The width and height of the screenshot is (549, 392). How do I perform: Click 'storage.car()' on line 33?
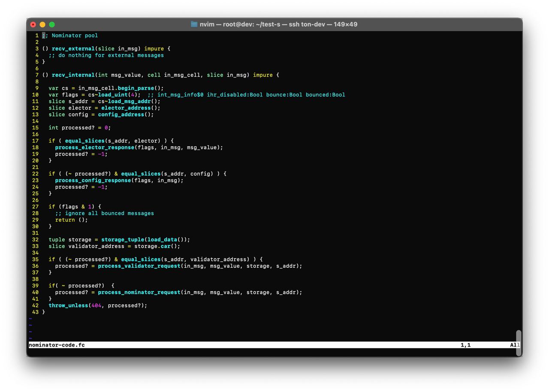[x=157, y=246]
